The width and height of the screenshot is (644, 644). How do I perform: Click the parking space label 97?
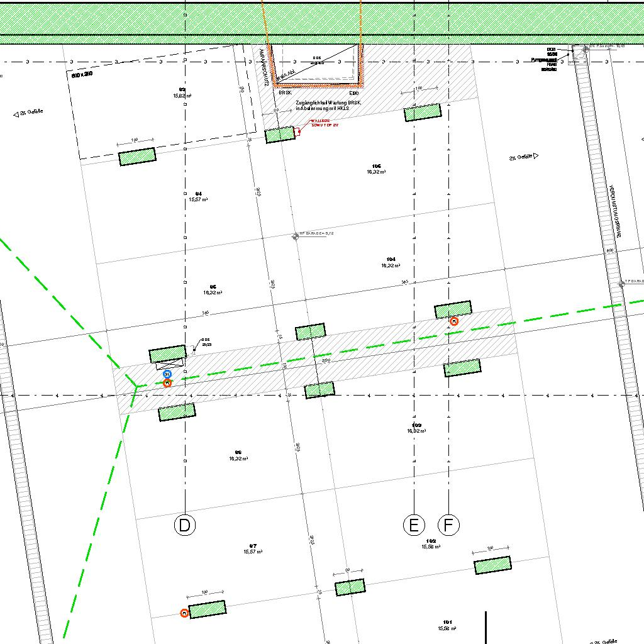click(x=253, y=548)
